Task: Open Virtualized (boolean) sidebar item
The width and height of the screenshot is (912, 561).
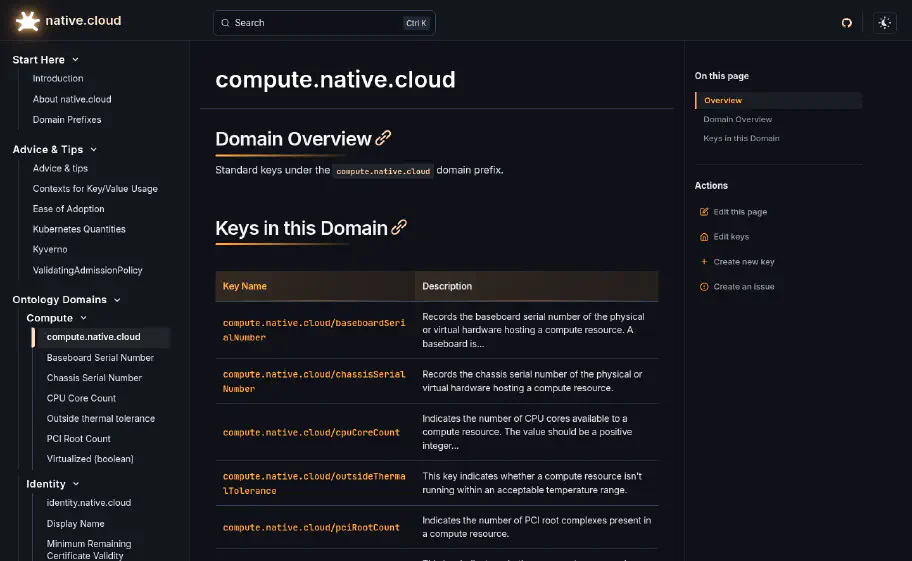Action: pyautogui.click(x=90, y=459)
